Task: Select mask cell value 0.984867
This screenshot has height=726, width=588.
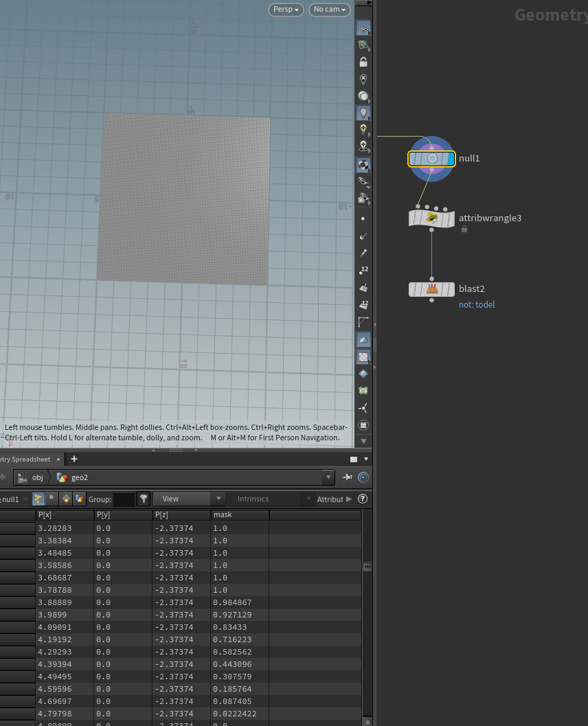Action: click(x=240, y=602)
